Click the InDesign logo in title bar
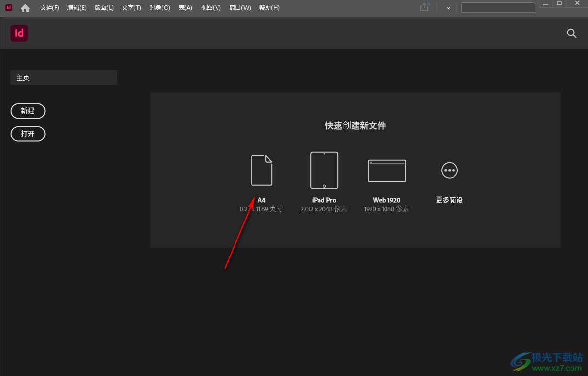Image resolution: width=588 pixels, height=376 pixels. pyautogui.click(x=8, y=8)
